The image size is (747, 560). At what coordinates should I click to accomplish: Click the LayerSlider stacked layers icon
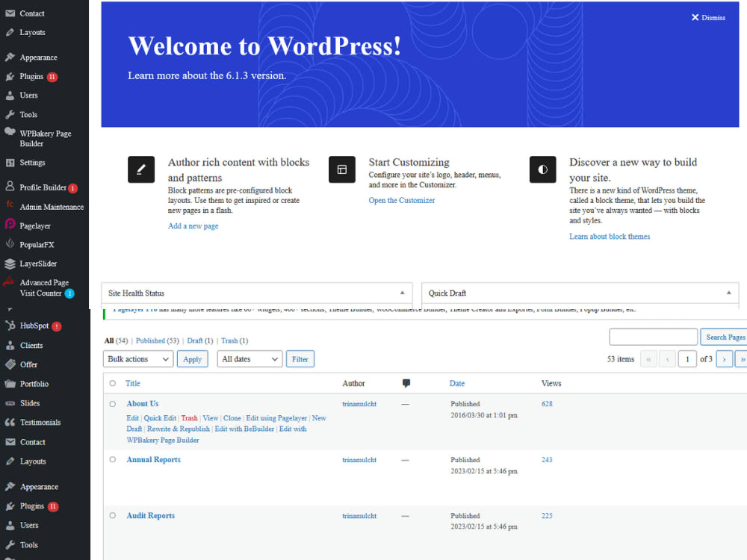tap(10, 264)
